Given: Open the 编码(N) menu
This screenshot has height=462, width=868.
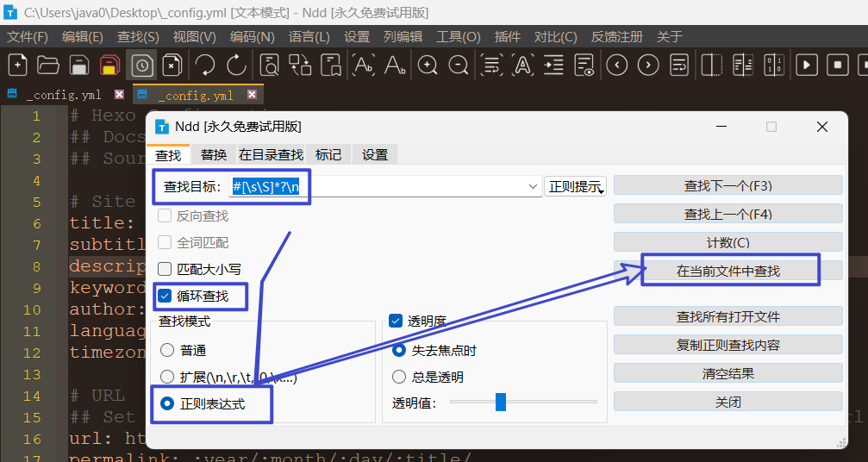Looking at the screenshot, I should [x=252, y=37].
